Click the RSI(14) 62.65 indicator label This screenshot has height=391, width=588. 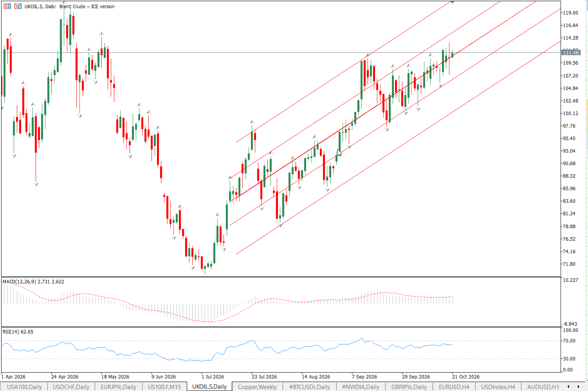[x=18, y=332]
